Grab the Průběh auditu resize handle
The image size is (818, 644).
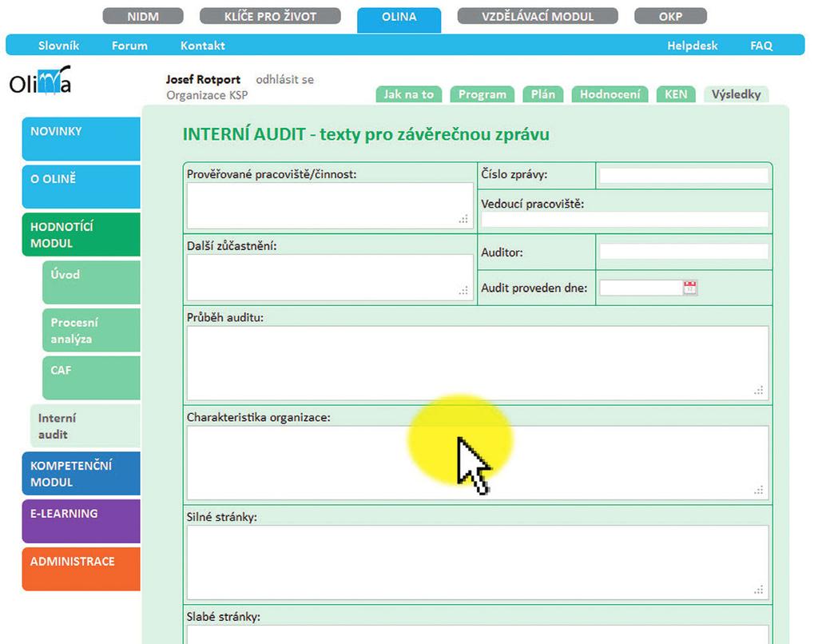(x=759, y=391)
